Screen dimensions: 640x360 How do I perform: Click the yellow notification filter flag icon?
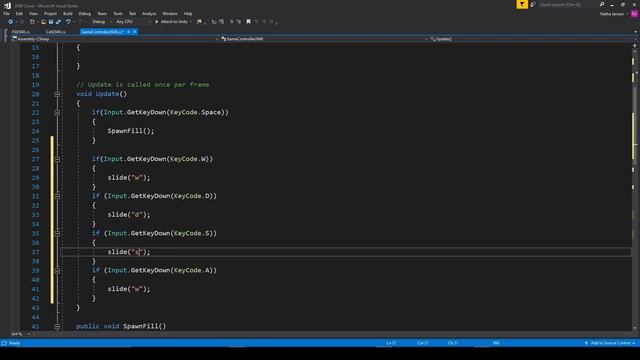522,4
